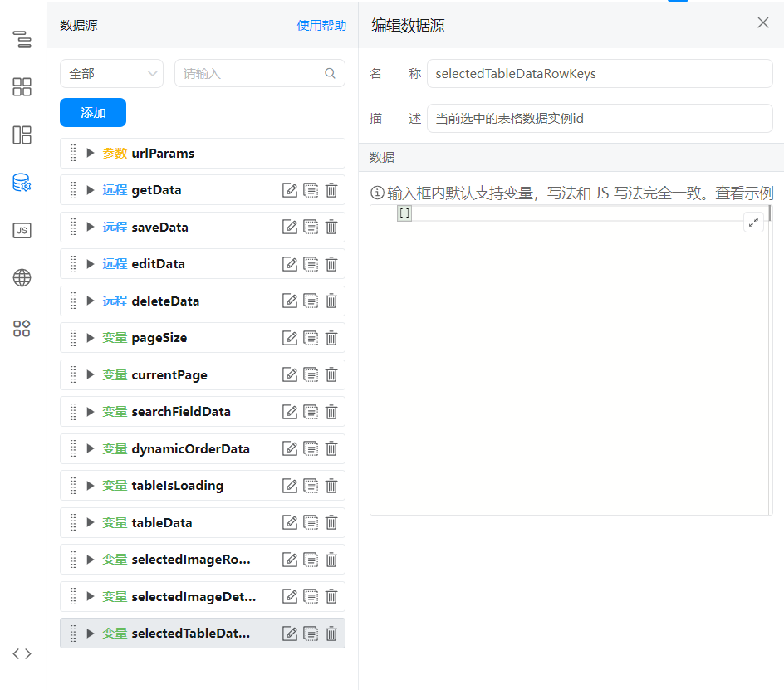784x690 pixels.
Task: Open the JS source panel icon
Action: coord(22,231)
